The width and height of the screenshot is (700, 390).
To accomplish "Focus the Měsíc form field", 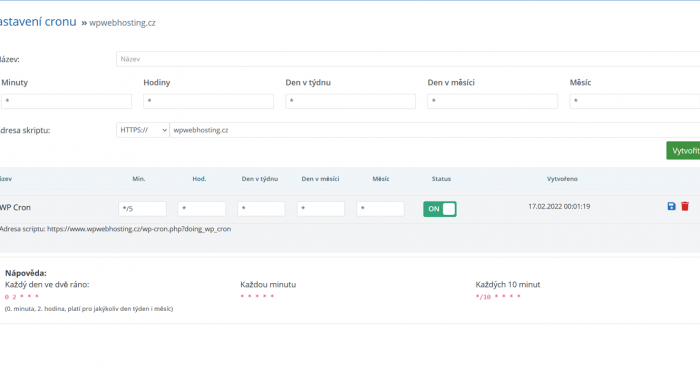I will 635,101.
